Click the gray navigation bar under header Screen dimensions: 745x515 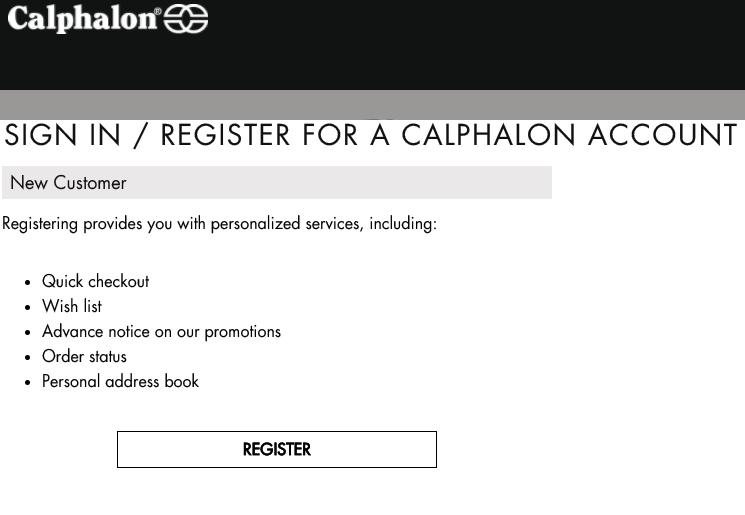click(372, 105)
